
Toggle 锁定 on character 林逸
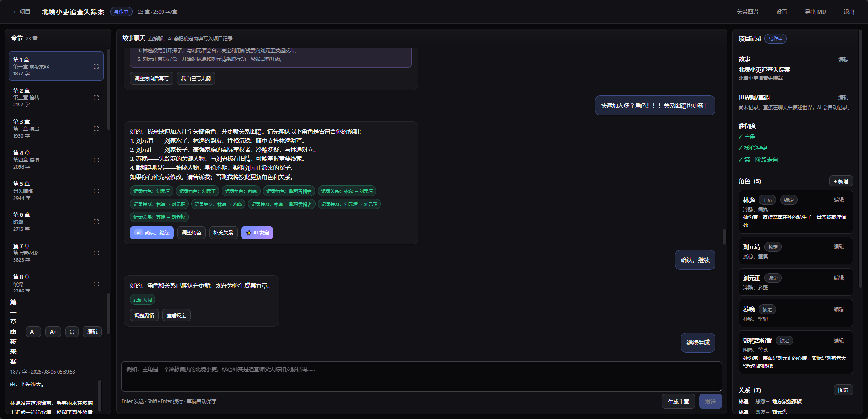[x=789, y=200]
